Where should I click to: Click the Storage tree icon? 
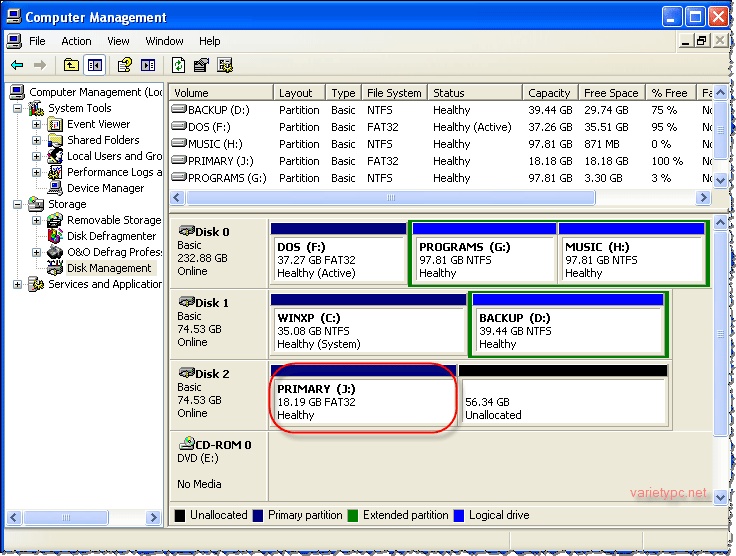36,204
